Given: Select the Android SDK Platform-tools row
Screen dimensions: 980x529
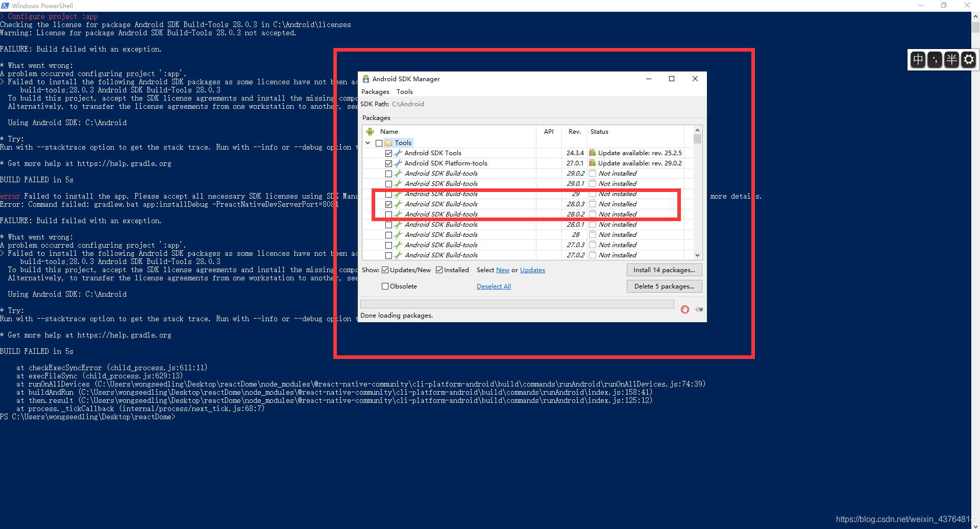Looking at the screenshot, I should [x=446, y=163].
